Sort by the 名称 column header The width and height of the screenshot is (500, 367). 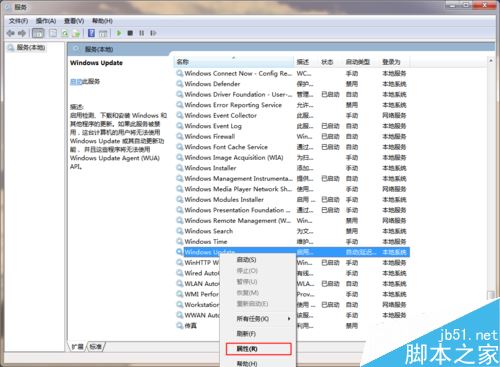pyautogui.click(x=233, y=62)
